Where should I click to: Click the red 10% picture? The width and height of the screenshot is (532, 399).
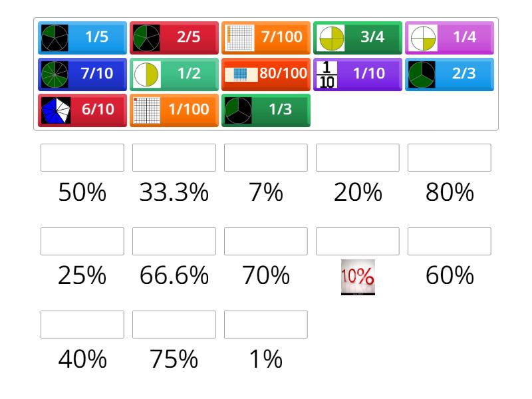tap(358, 274)
